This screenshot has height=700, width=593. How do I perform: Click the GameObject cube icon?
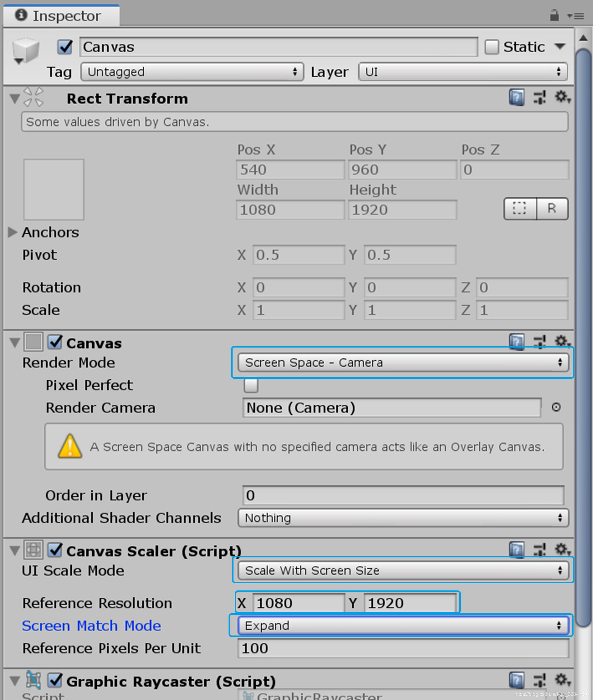tap(25, 50)
